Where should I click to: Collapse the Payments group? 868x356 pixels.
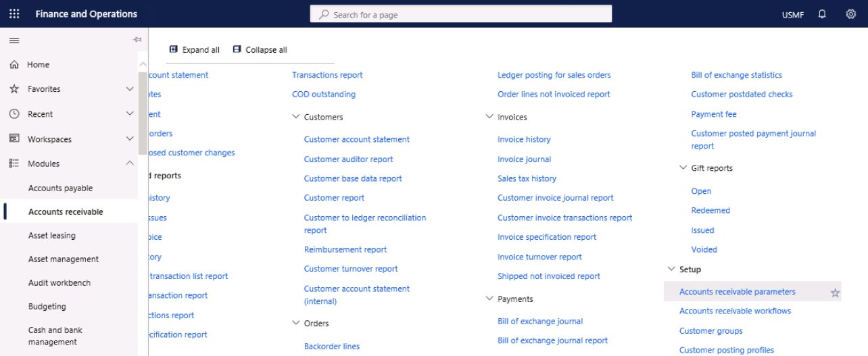click(489, 299)
